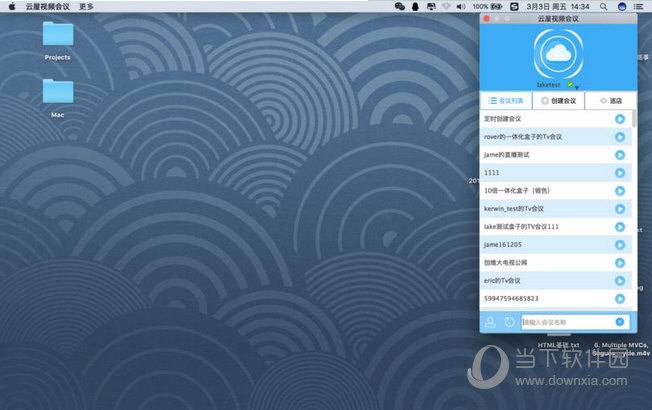Image resolution: width=652 pixels, height=410 pixels.
Task: Open WeChat icon in menu bar
Action: click(400, 6)
